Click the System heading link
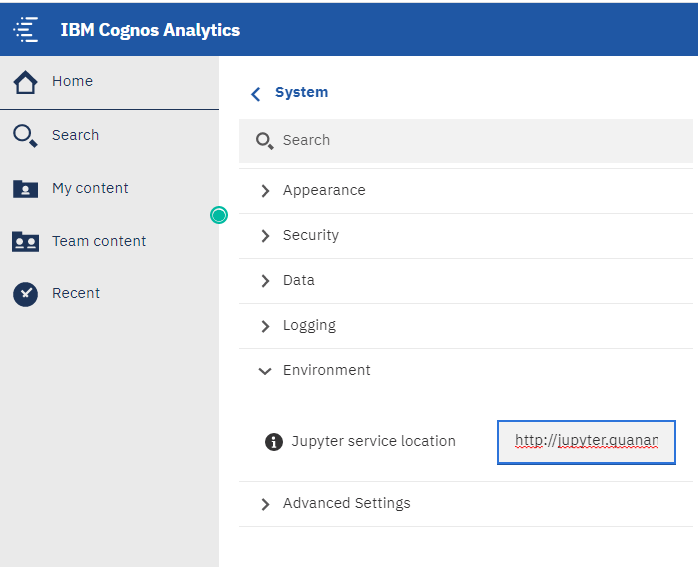The width and height of the screenshot is (698, 567). [x=301, y=92]
